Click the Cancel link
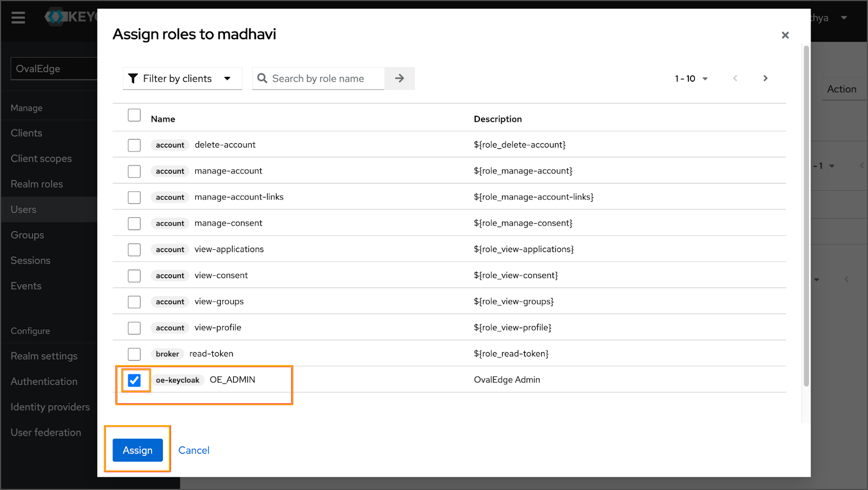The image size is (868, 490). 194,450
